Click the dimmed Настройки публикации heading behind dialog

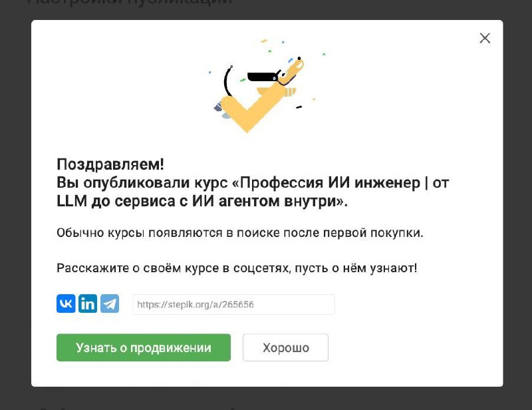point(130,2)
